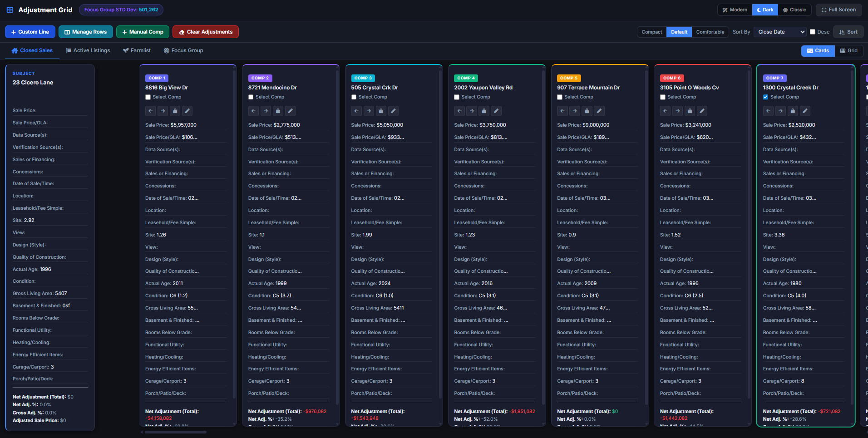Screen dimensions: 868x438
Task: Click the Clear Adjustments button
Action: click(x=206, y=32)
